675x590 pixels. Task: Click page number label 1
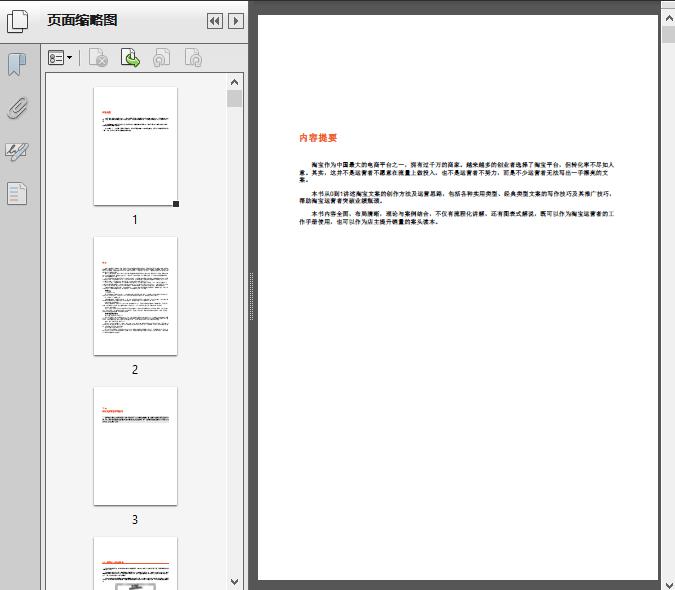point(135,220)
